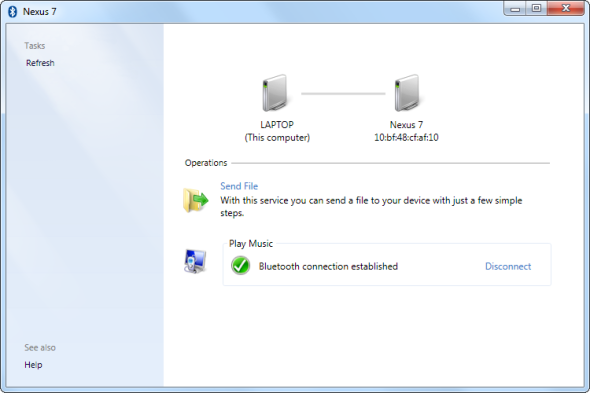Refresh the device tasks
The height and width of the screenshot is (393, 590).
tap(40, 63)
